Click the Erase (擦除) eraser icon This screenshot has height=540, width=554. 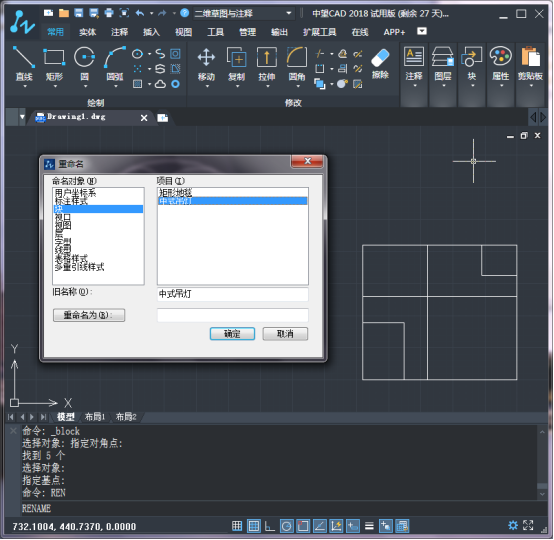pyautogui.click(x=380, y=58)
